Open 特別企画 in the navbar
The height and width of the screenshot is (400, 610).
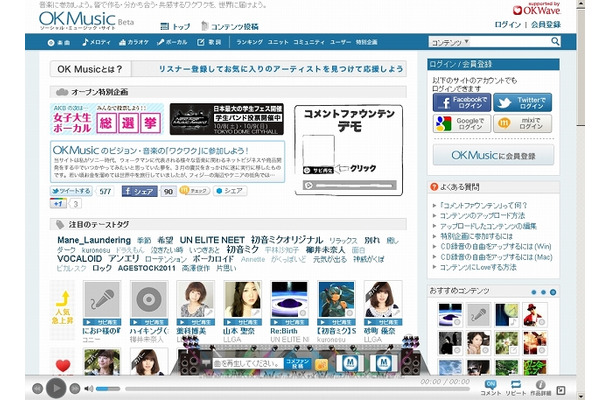366,42
